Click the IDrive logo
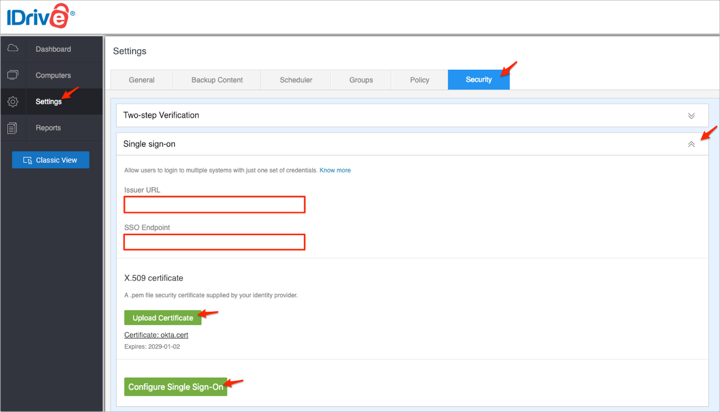This screenshot has width=720, height=412. 40,17
